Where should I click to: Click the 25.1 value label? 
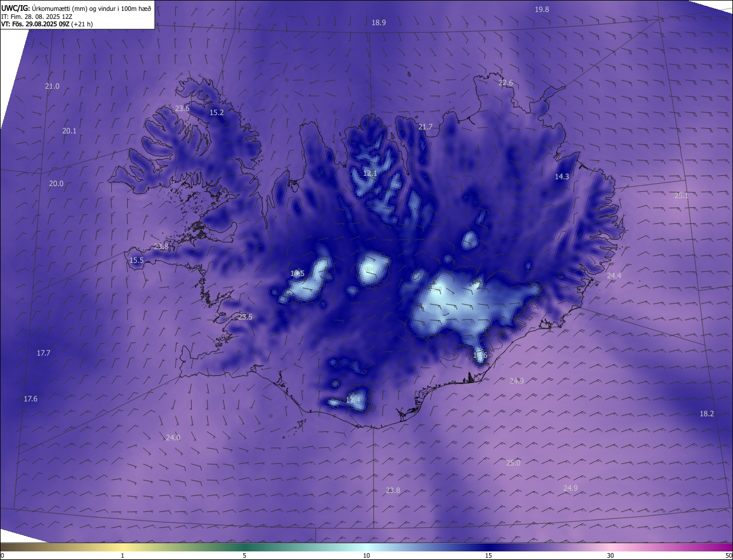(x=681, y=196)
